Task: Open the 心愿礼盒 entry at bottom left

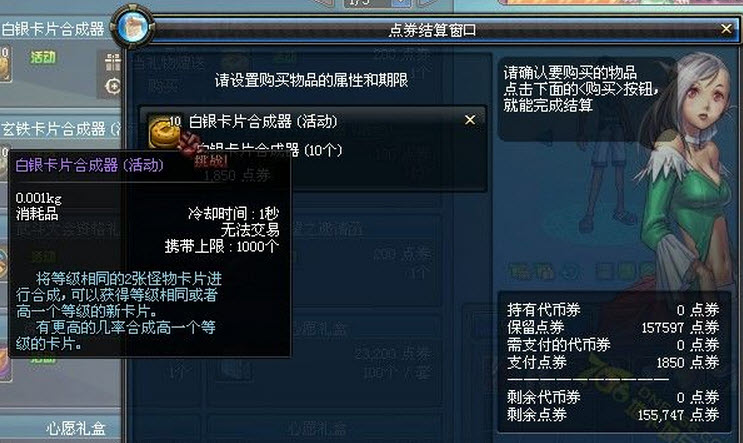Action: (76, 428)
